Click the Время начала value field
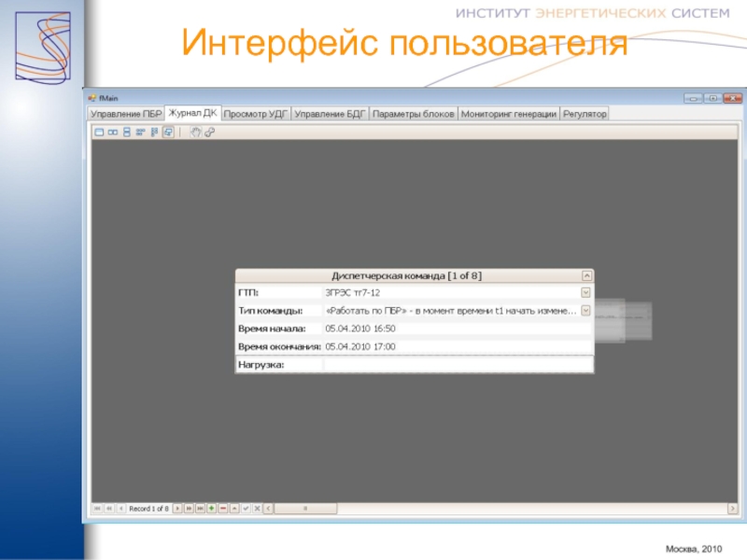The width and height of the screenshot is (747, 560). pyautogui.click(x=458, y=329)
